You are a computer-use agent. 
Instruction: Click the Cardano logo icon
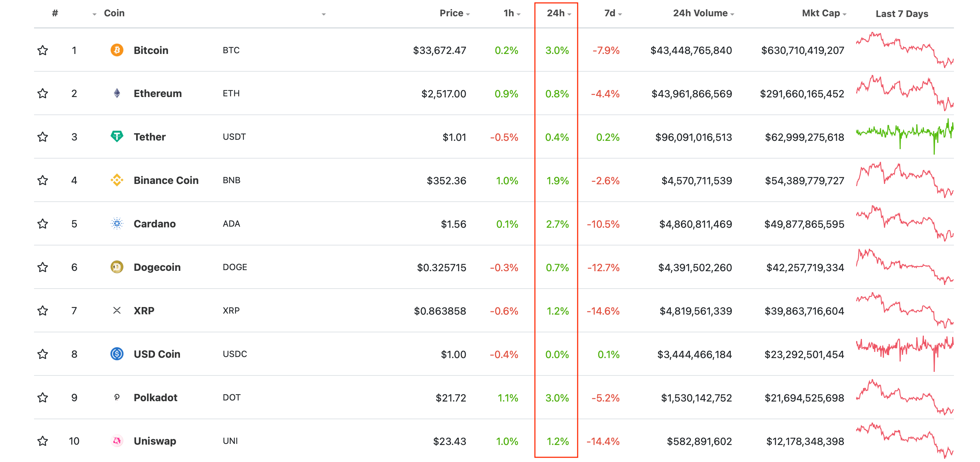coord(117,224)
